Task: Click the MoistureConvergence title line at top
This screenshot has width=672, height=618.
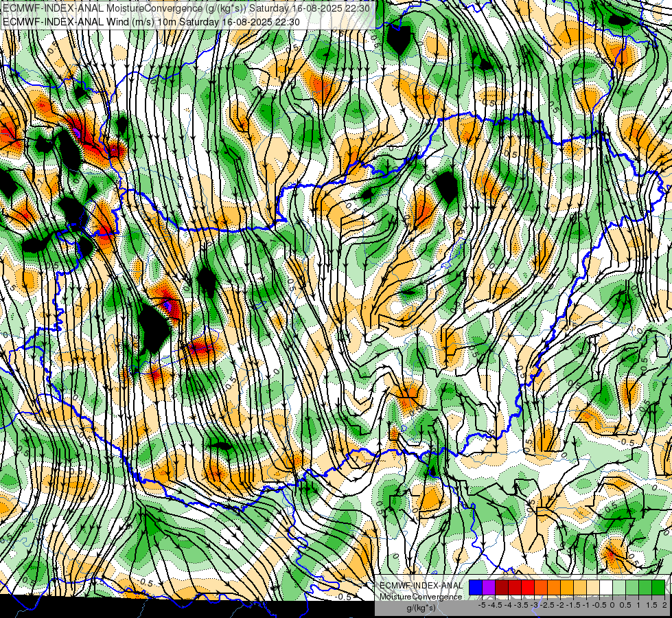Action: [185, 8]
